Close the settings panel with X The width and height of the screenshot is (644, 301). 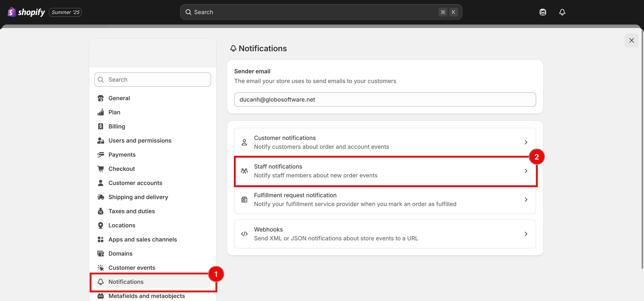[632, 40]
